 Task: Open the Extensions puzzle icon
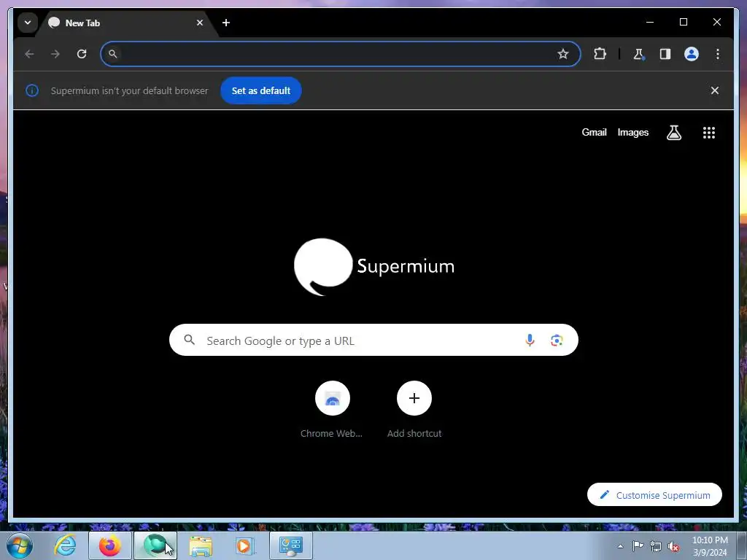pyautogui.click(x=600, y=54)
